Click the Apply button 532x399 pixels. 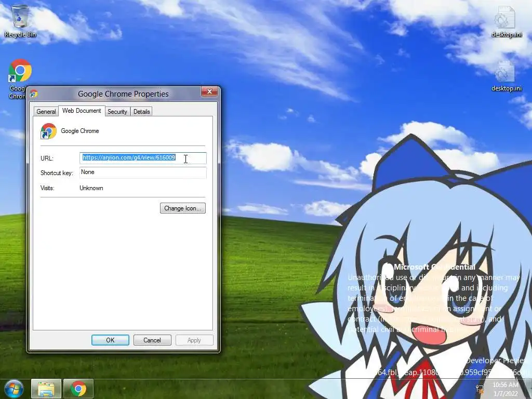click(194, 340)
